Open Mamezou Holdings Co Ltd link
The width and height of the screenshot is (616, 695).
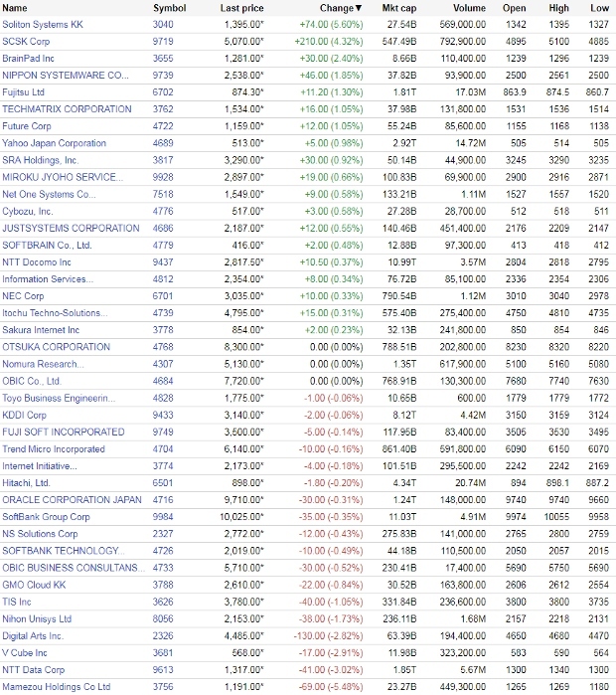[57, 687]
